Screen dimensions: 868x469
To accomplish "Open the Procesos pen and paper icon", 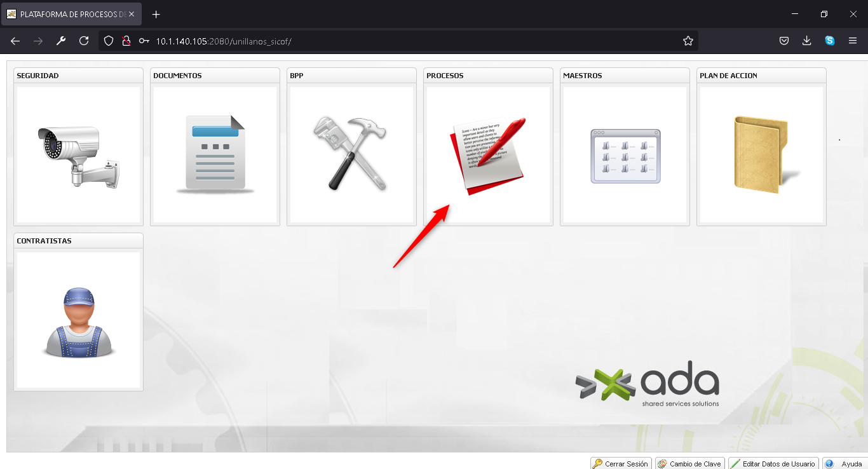I will coord(489,155).
